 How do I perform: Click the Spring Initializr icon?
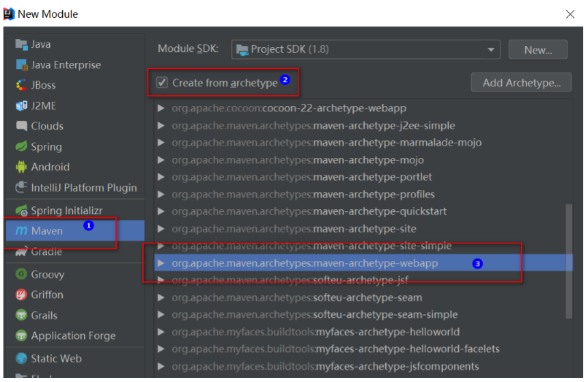click(x=21, y=210)
